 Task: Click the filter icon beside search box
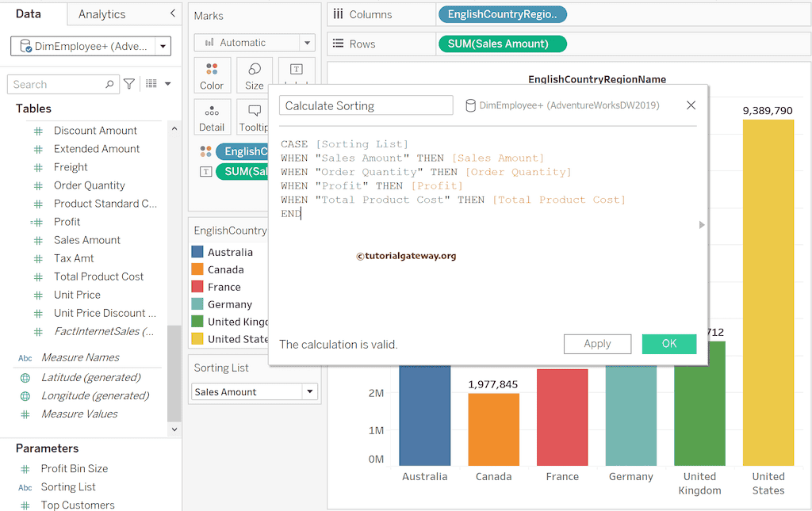pyautogui.click(x=129, y=84)
